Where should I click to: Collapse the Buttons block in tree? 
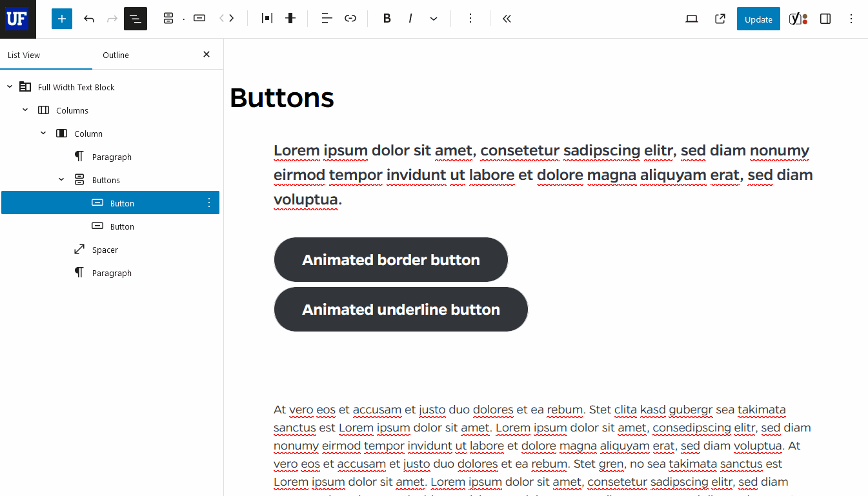pos(61,180)
